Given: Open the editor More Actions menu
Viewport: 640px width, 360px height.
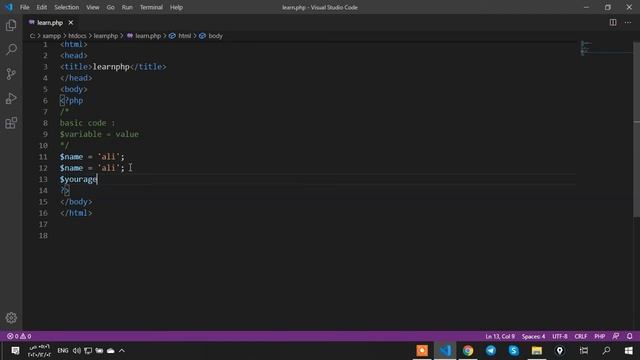Looking at the screenshot, I should click(628, 22).
